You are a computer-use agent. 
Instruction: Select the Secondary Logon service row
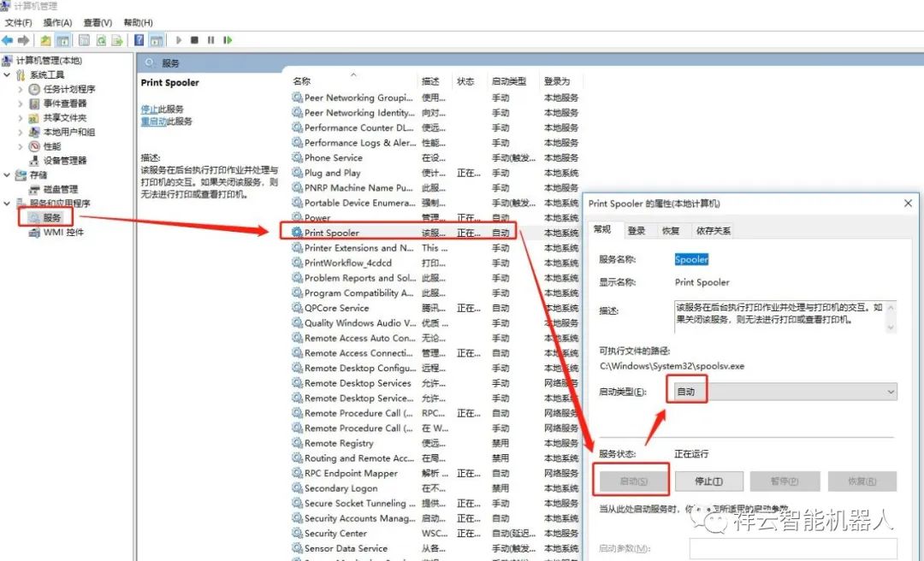click(435, 488)
